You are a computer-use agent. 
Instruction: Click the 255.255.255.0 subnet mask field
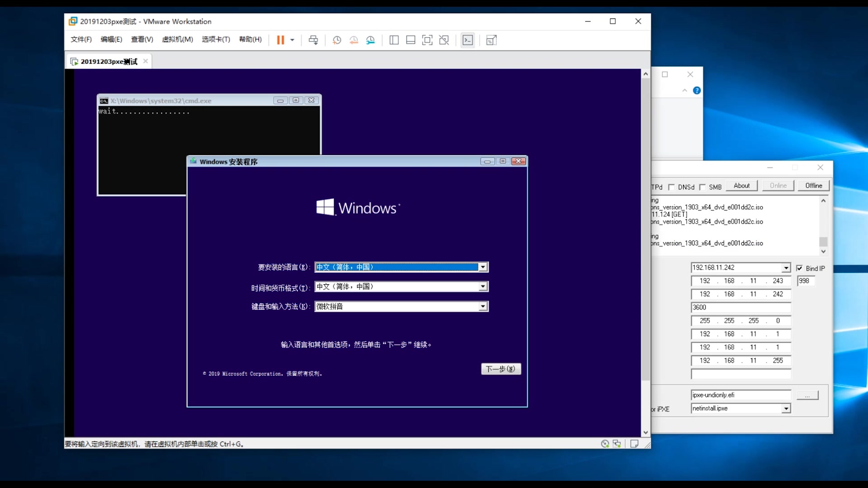(x=741, y=321)
